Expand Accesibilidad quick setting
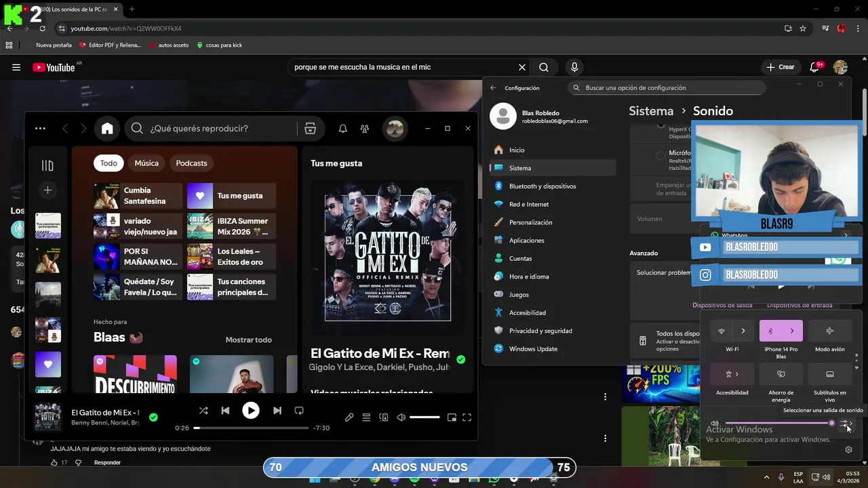Screen dimensions: 868x488 point(732,374)
